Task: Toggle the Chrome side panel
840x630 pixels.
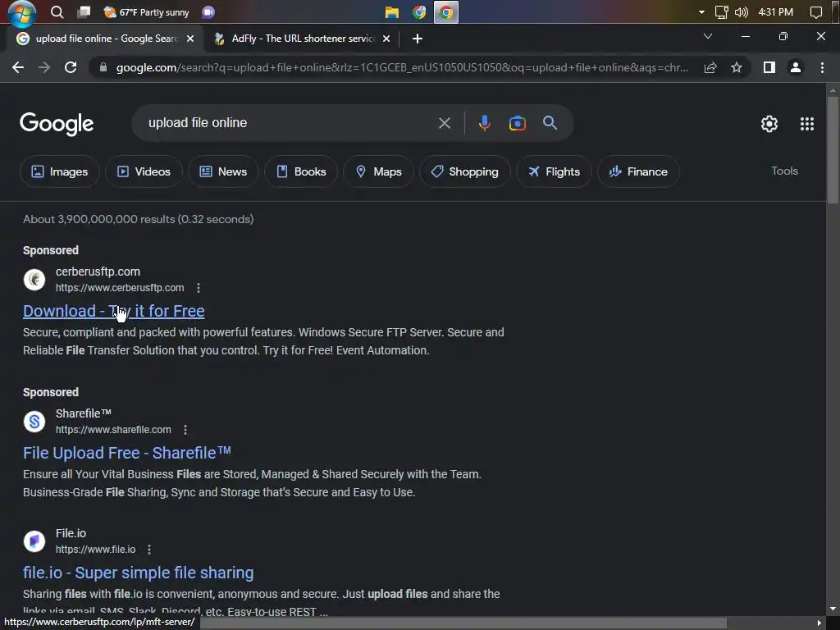Action: coord(769,67)
